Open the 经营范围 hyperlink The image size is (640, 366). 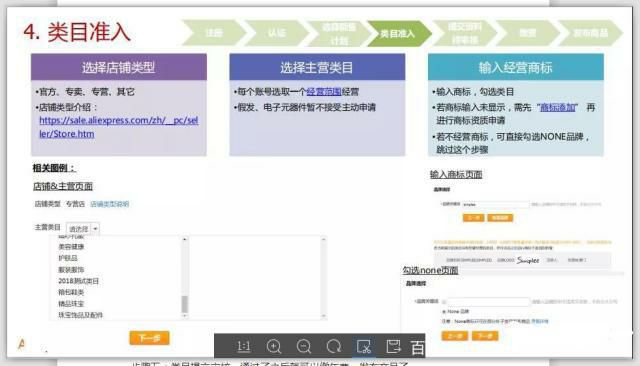(324, 92)
